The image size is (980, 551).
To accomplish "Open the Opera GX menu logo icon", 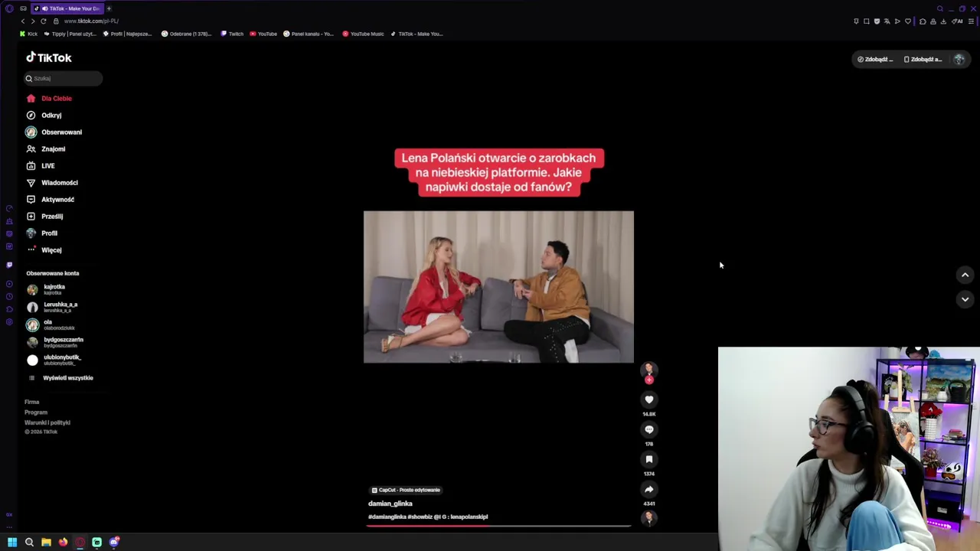I will 9,8.
